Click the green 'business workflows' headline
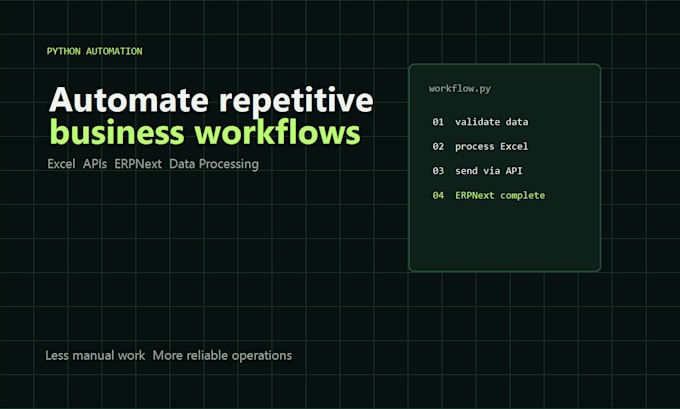Screen dimensions: 680x409 point(205,132)
